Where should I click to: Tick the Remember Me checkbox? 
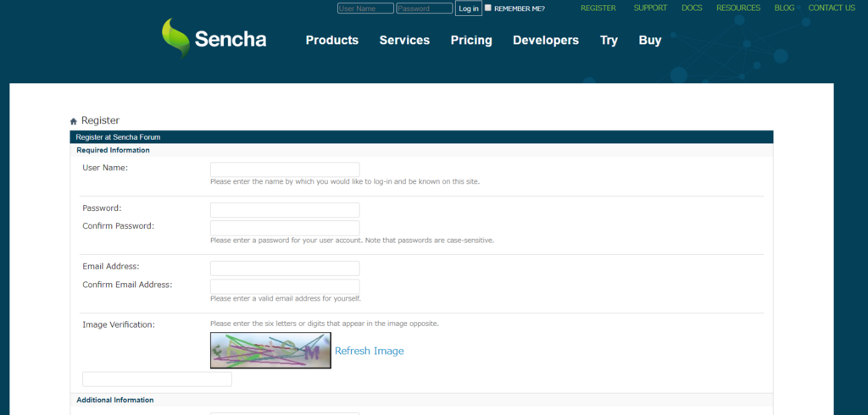pos(487,8)
